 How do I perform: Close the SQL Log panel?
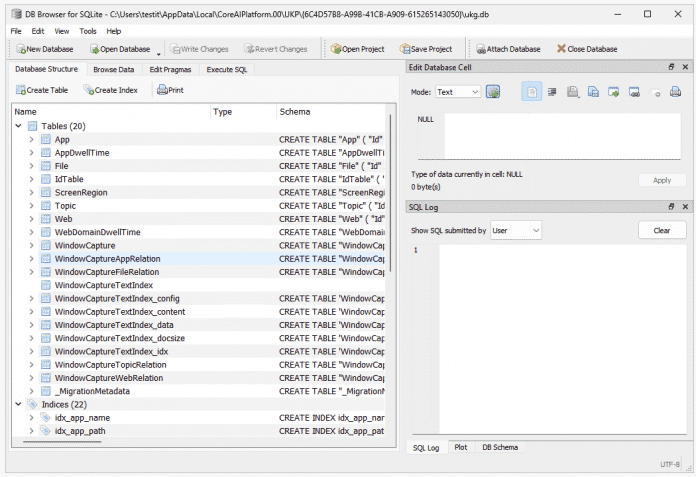coord(685,207)
